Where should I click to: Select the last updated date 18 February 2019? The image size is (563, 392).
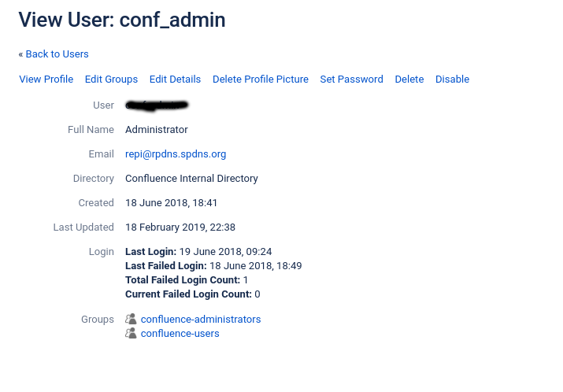[180, 227]
